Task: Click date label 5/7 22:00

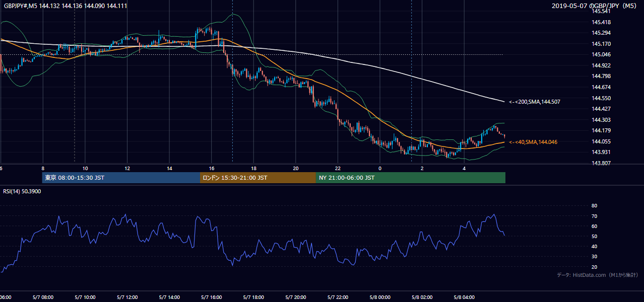Action: pos(338,297)
